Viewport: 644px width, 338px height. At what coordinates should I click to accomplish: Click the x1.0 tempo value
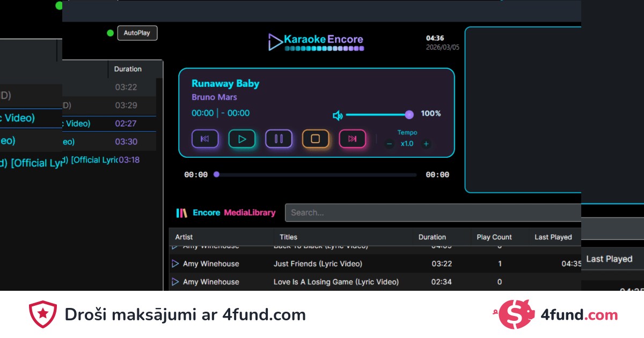407,144
